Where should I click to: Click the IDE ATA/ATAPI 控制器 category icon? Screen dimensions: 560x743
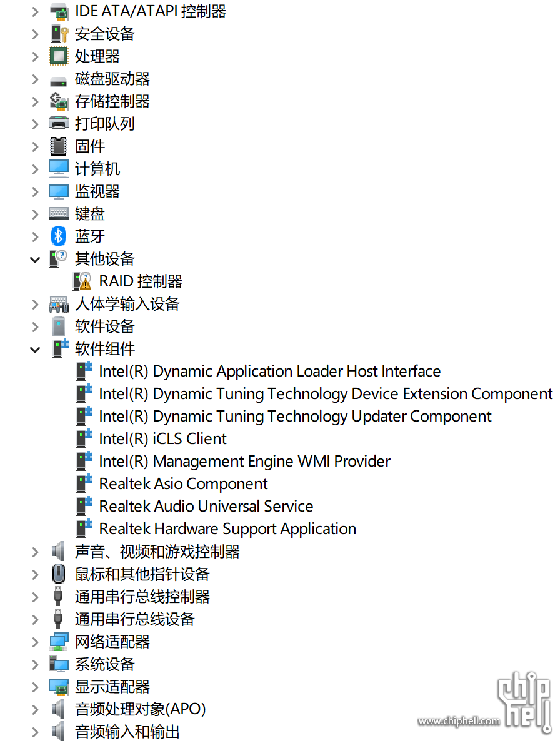point(59,11)
